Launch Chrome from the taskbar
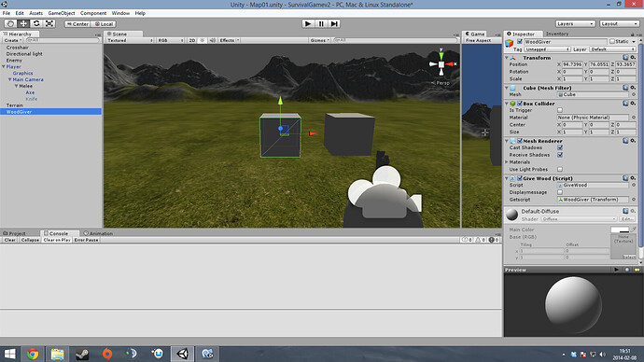Image resolution: width=644 pixels, height=362 pixels. [33, 354]
